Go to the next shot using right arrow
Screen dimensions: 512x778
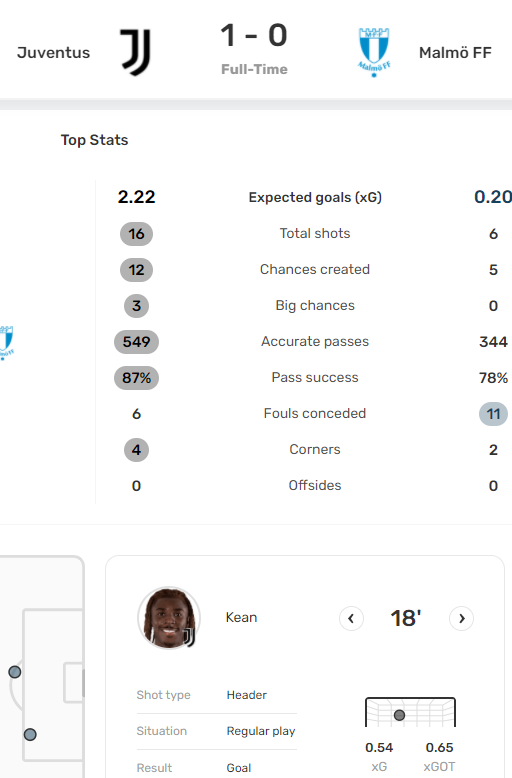[x=461, y=618]
